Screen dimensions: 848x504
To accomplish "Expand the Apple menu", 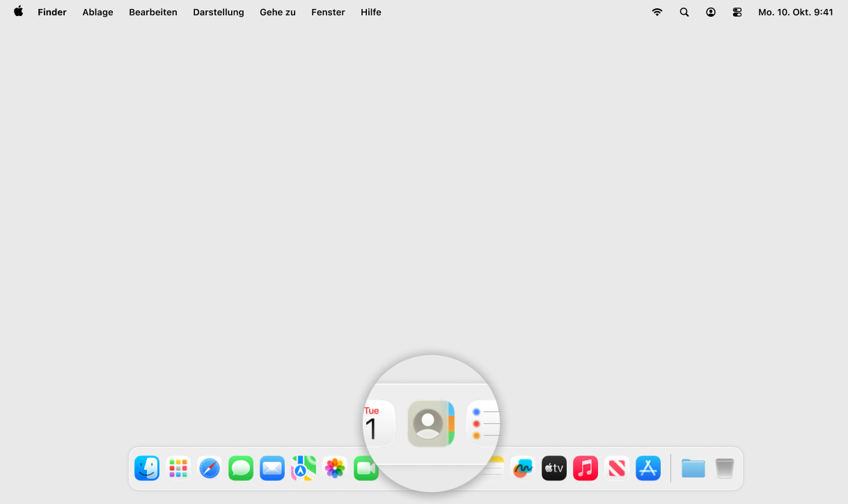I will pos(19,12).
